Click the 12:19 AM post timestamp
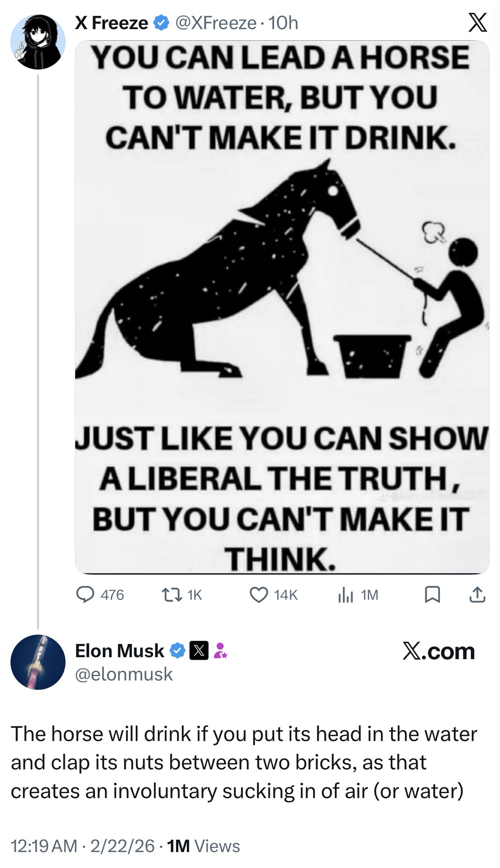500x868 pixels. (x=43, y=845)
